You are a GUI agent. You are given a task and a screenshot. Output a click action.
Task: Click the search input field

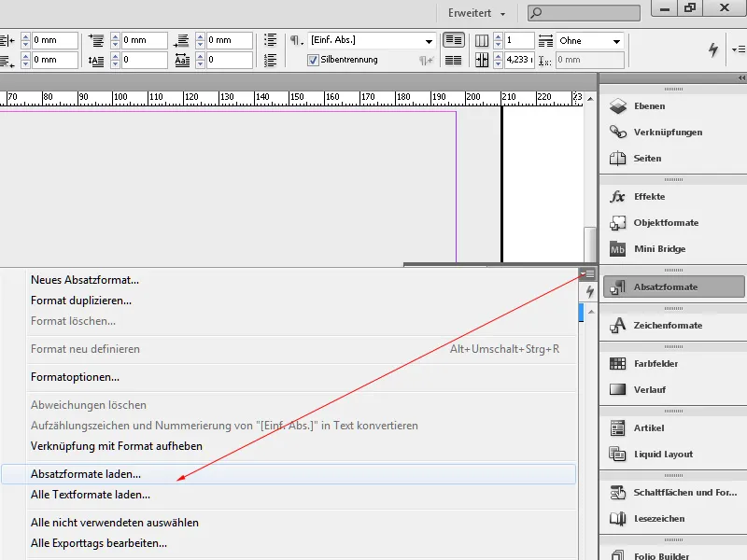point(584,13)
